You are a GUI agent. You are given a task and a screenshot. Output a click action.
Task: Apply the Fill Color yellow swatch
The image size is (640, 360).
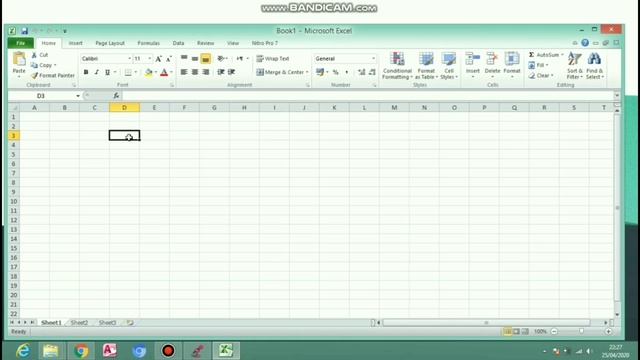pos(149,72)
